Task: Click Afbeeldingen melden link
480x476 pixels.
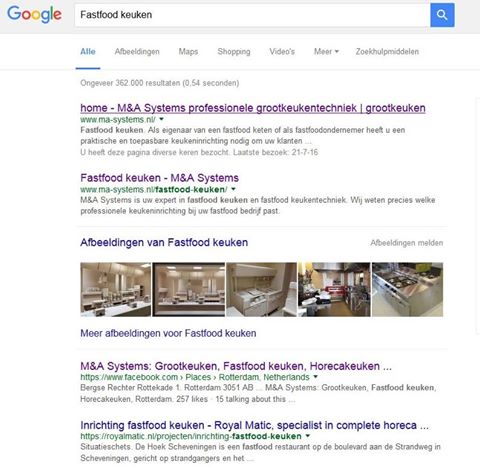Action: 407,243
